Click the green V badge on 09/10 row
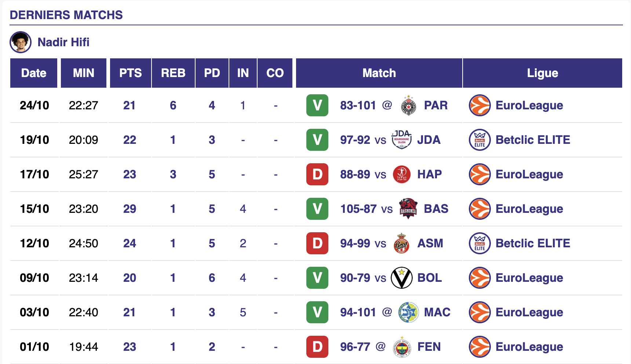This screenshot has height=364, width=631. pyautogui.click(x=317, y=278)
